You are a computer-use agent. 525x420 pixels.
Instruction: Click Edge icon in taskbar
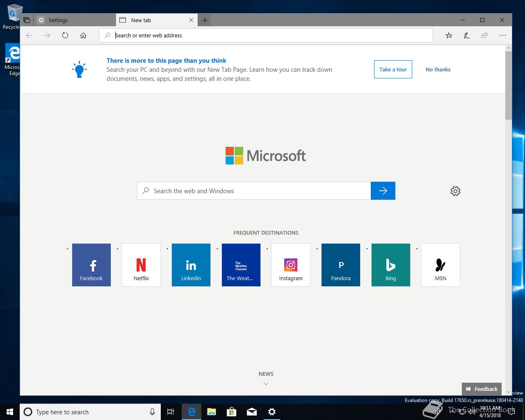point(192,412)
